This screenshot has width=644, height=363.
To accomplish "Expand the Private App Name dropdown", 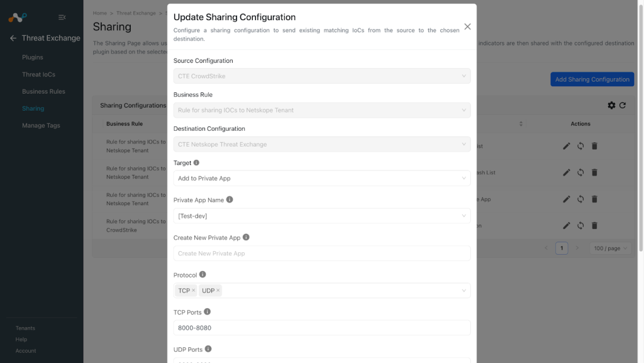I will point(322,216).
